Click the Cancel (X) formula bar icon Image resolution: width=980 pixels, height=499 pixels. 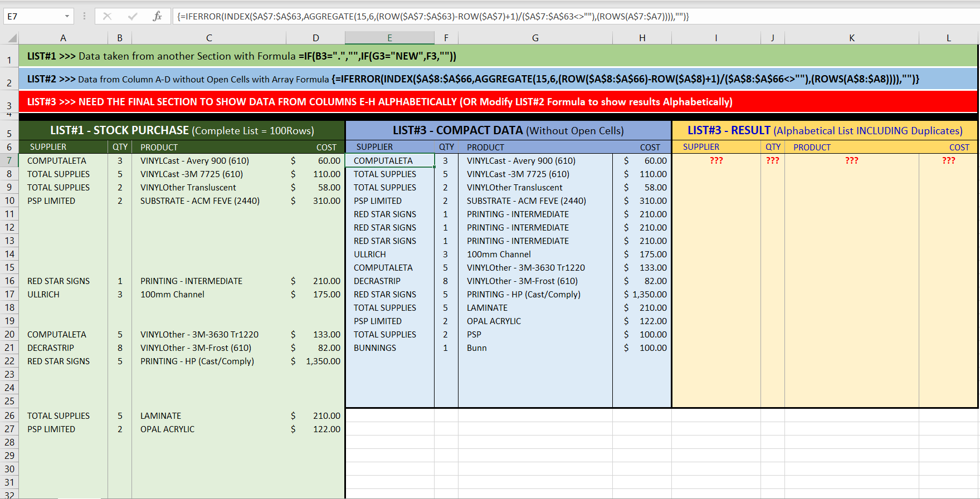click(x=107, y=16)
